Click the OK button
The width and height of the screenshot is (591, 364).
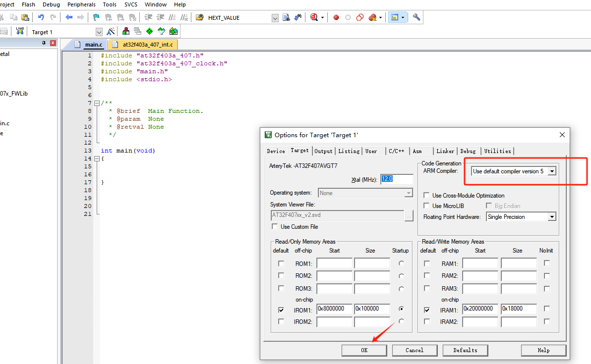pyautogui.click(x=364, y=350)
